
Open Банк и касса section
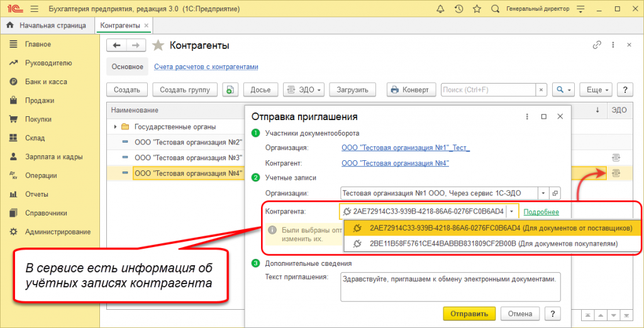pos(46,82)
